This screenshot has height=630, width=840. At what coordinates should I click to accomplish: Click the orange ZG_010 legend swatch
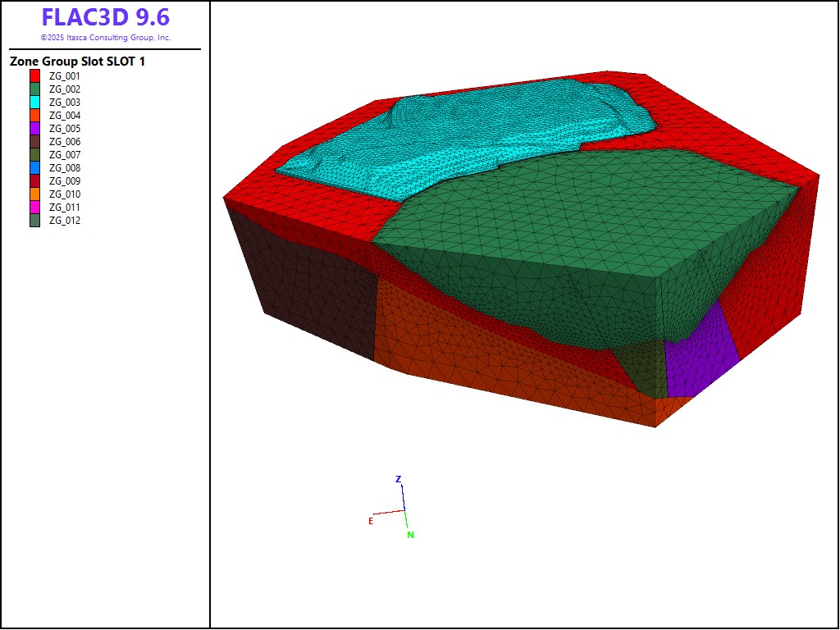coord(34,194)
